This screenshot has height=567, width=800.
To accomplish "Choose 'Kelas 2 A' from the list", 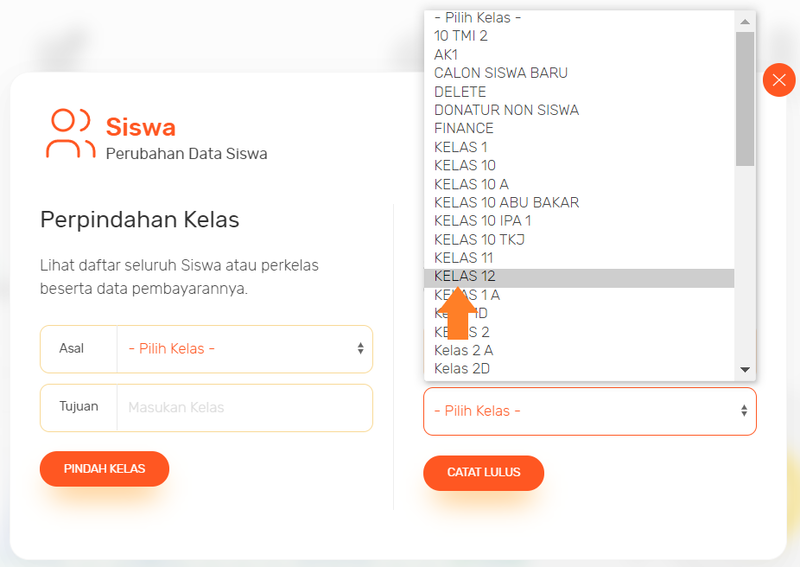I will (x=579, y=351).
